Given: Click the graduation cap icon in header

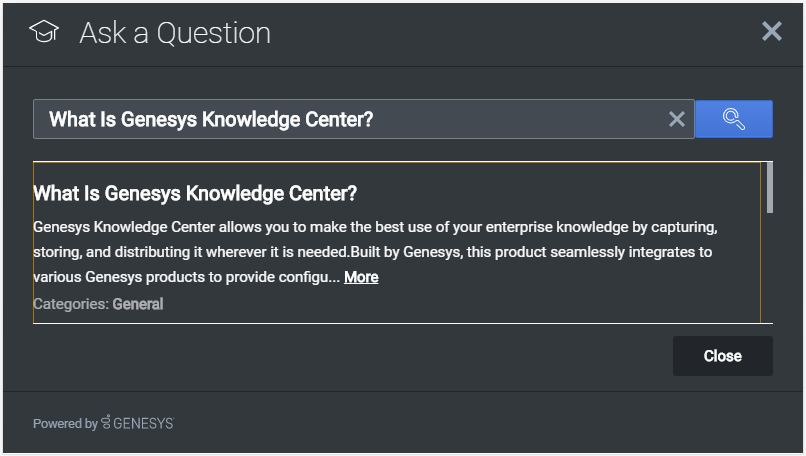Looking at the screenshot, I should tap(44, 33).
